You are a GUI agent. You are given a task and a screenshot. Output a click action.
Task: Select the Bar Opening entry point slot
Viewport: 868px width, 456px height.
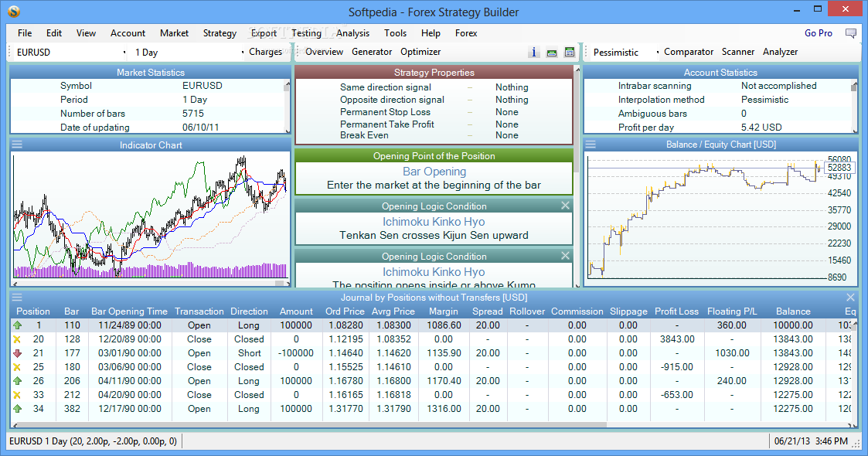point(434,172)
